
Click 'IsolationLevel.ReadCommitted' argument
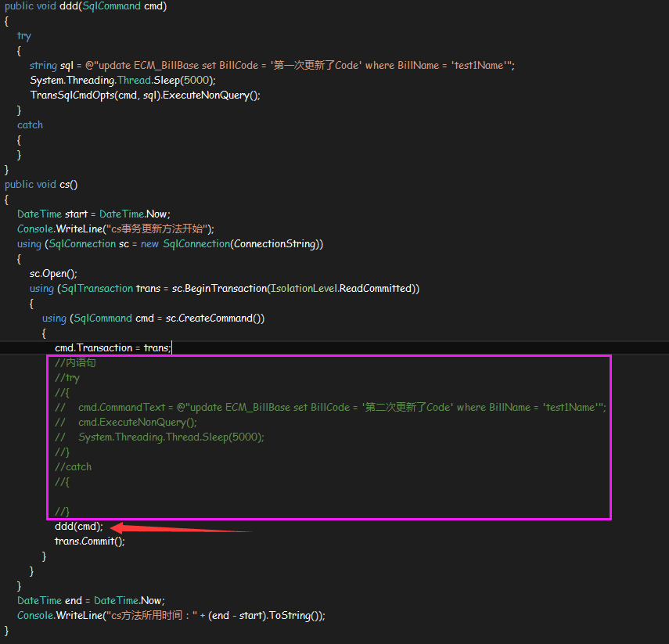pos(341,289)
